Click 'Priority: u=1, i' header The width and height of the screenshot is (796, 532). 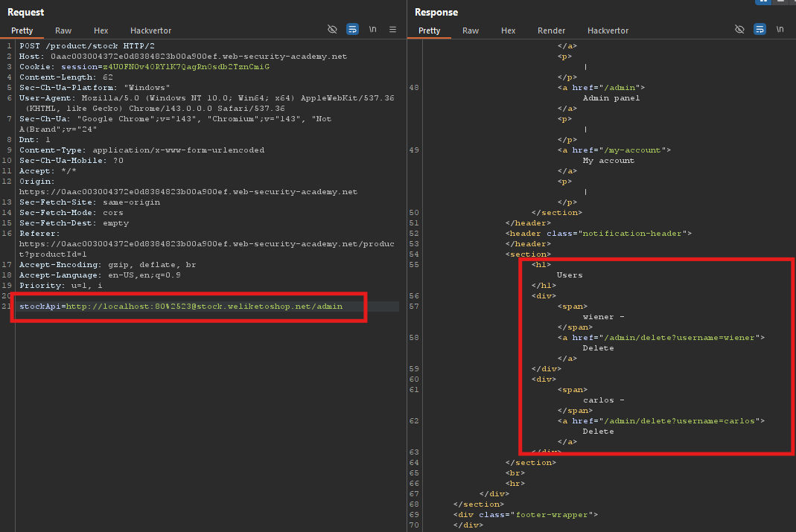point(60,286)
